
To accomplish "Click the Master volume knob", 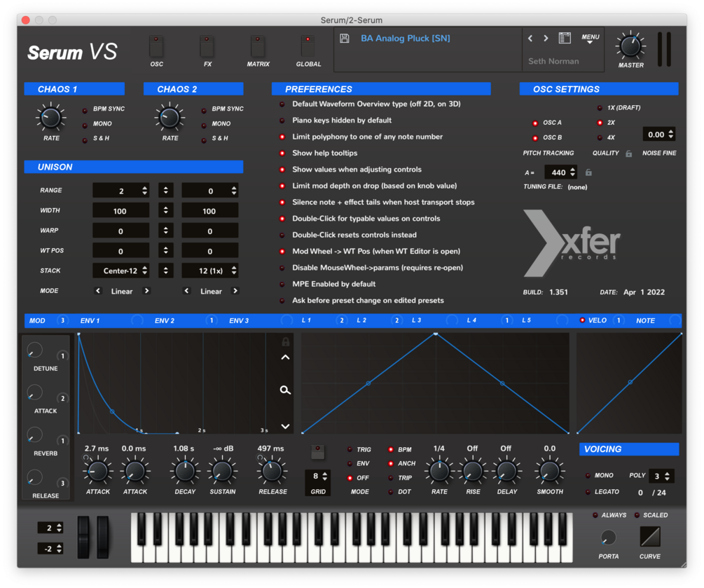I will [x=630, y=46].
